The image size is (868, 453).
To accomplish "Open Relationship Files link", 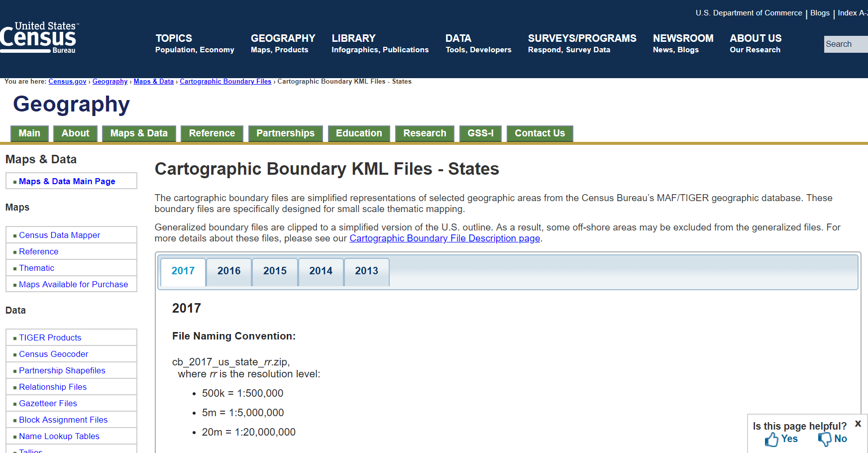I will pyautogui.click(x=53, y=387).
